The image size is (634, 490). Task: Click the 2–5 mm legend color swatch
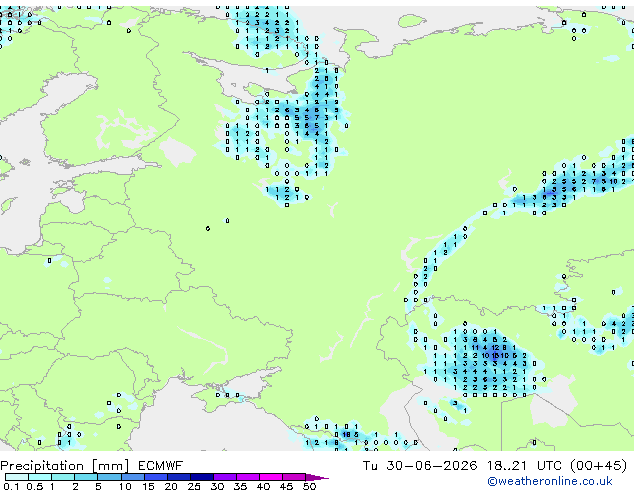pyautogui.click(x=86, y=477)
